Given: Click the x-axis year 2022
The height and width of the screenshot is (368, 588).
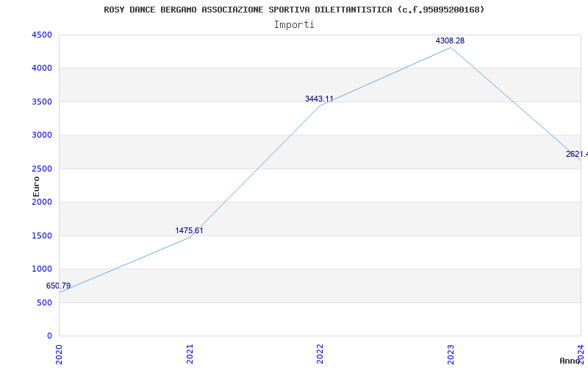Looking at the screenshot, I should point(320,354).
